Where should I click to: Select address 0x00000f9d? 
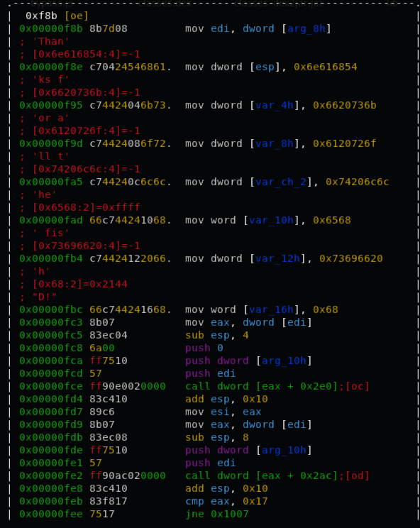[51, 144]
